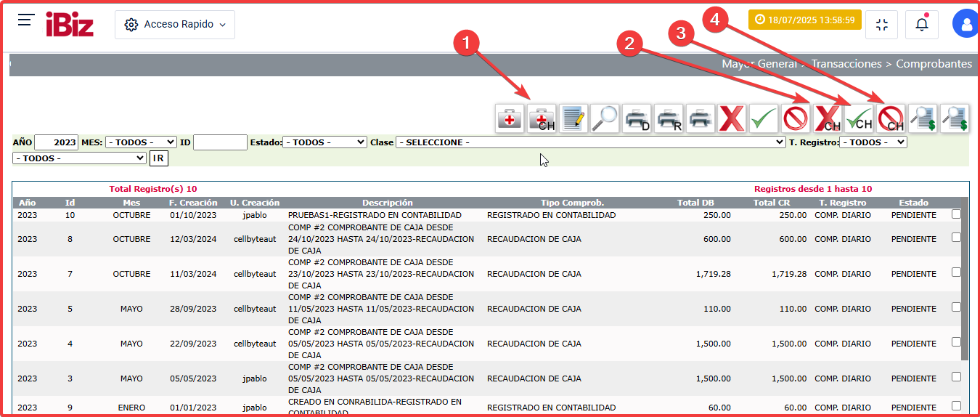Click the red X CH icon
The image size is (980, 417).
828,118
